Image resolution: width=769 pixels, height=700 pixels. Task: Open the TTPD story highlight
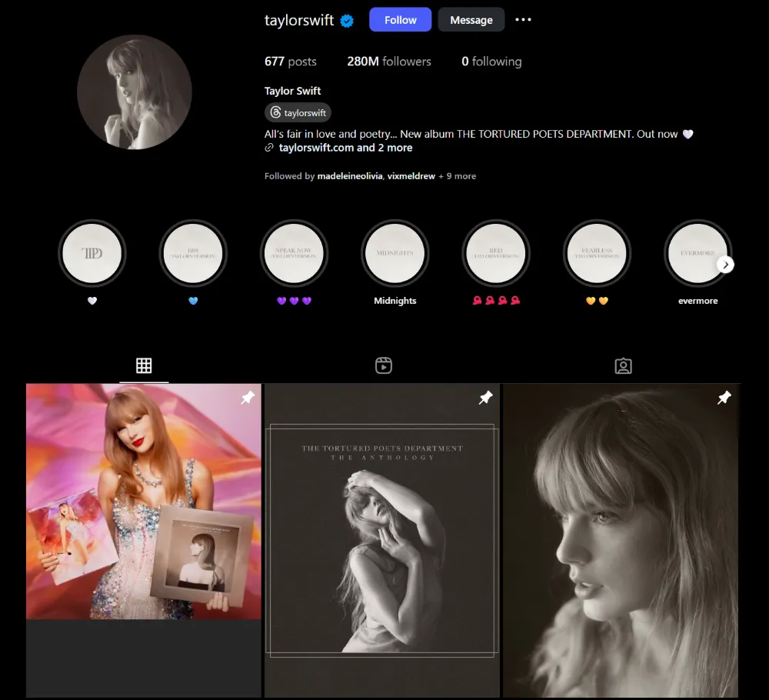[92, 253]
